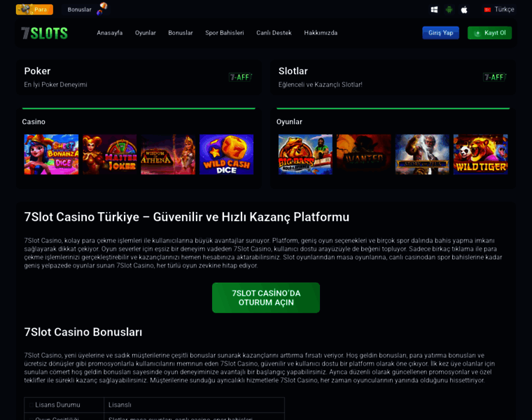Open Wild Cash Dice game thumbnail
532x420 pixels.
[x=226, y=155]
